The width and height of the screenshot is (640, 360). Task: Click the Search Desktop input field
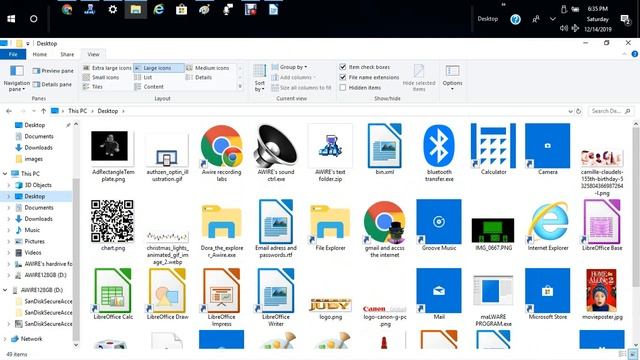coord(611,111)
